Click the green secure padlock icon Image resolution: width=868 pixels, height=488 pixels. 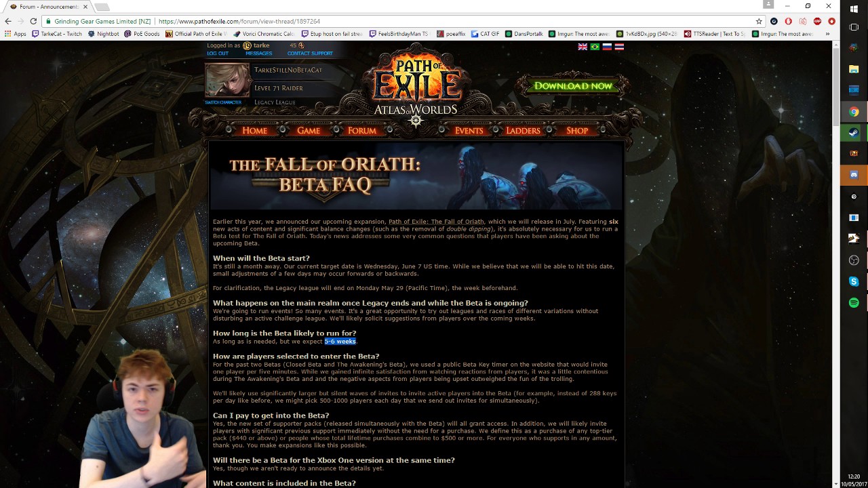coord(47,21)
